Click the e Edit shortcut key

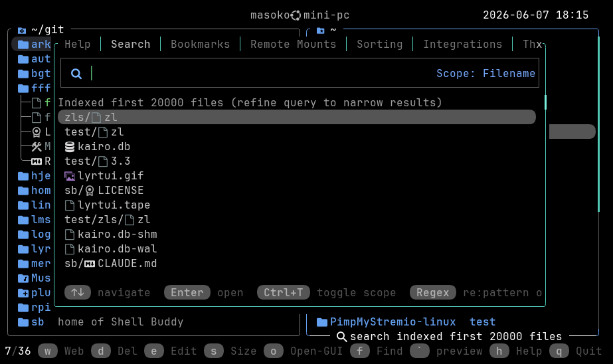[154, 351]
